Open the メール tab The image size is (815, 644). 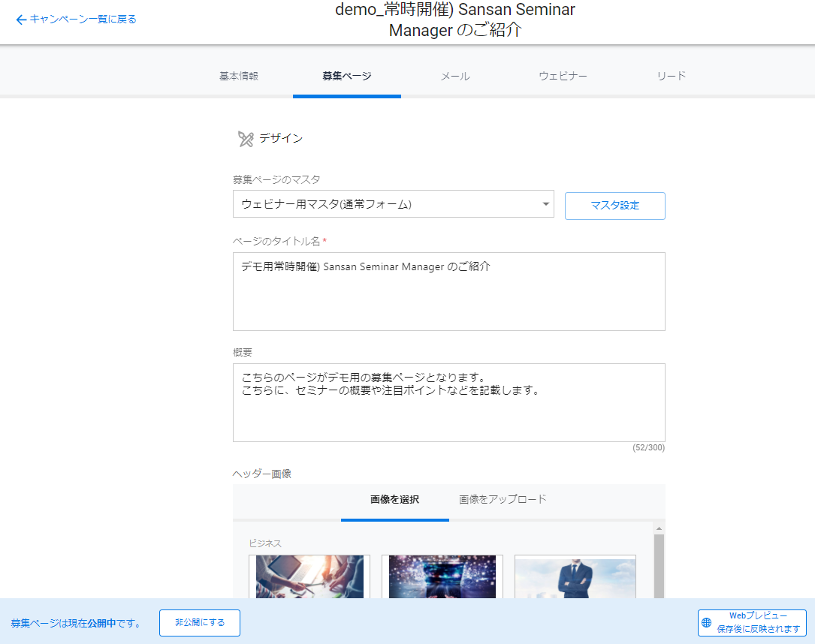(455, 77)
